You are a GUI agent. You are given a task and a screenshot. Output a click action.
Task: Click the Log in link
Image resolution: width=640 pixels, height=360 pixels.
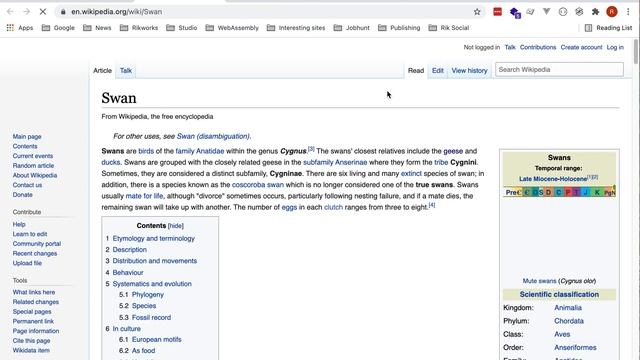pos(615,47)
